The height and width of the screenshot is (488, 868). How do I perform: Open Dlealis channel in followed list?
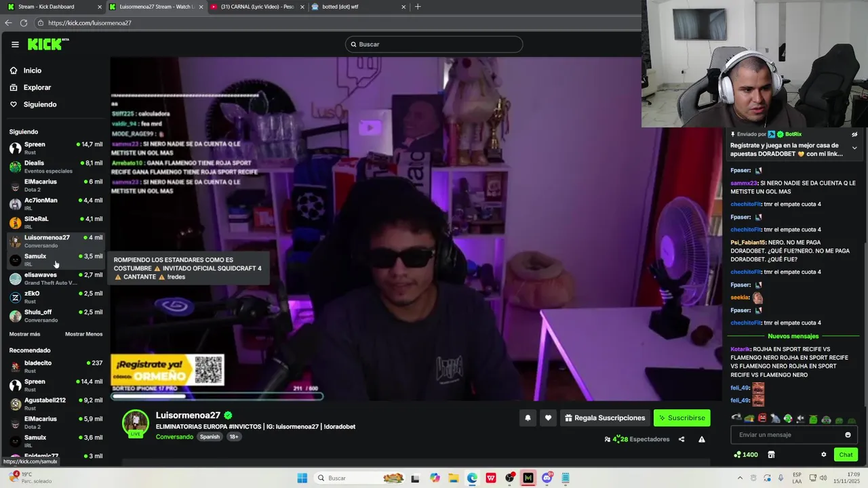(x=56, y=167)
